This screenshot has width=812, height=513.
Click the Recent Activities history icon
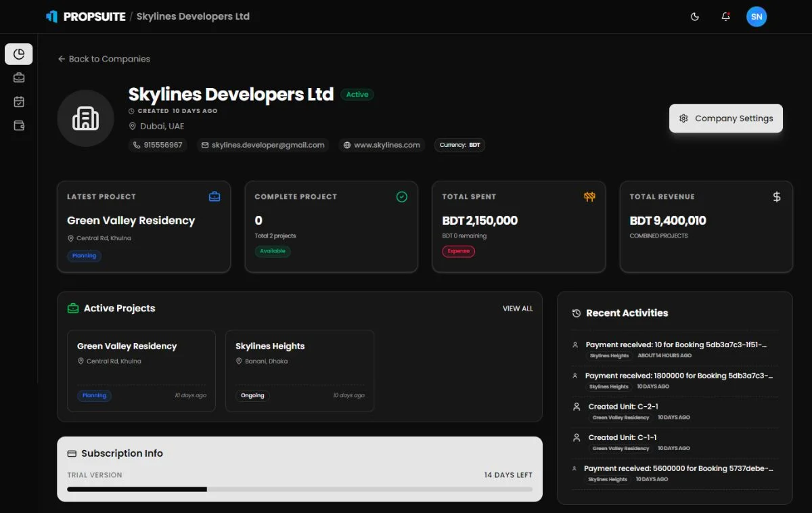pos(577,313)
